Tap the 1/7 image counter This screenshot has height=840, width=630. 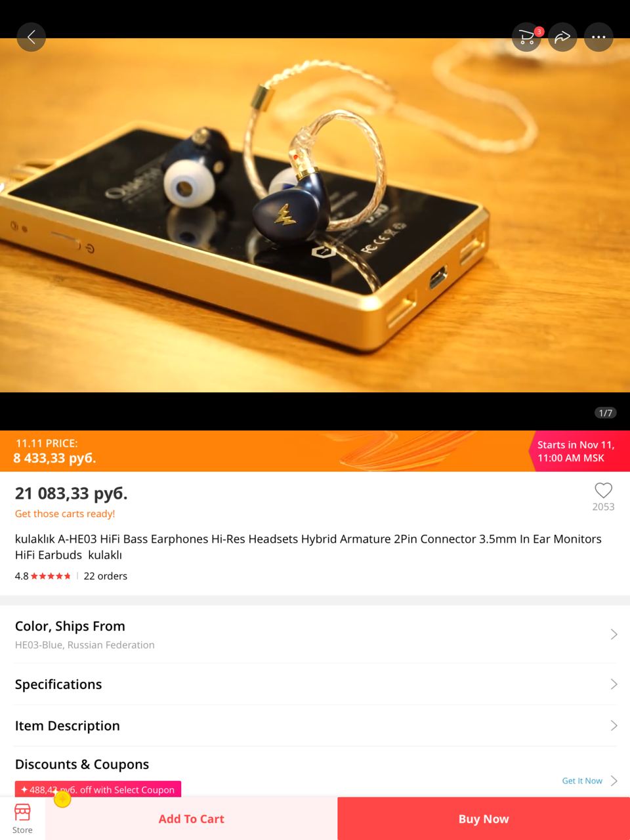point(606,413)
